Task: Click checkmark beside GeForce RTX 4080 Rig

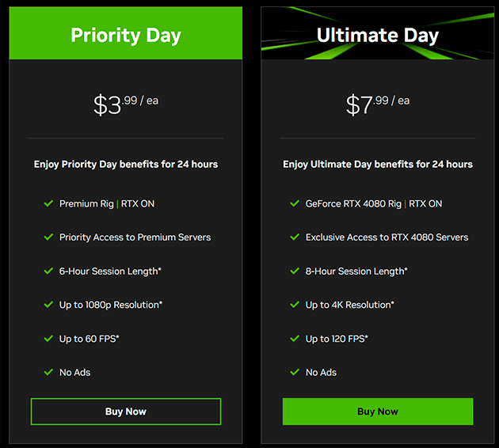Action: pos(295,203)
